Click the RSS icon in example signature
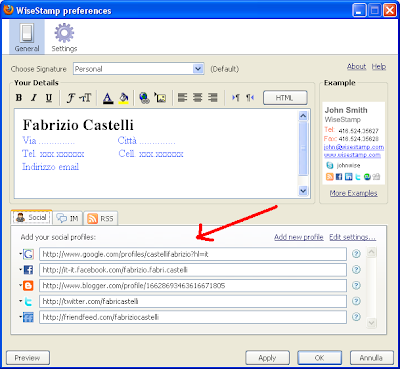The height and width of the screenshot is (369, 400). pos(330,177)
